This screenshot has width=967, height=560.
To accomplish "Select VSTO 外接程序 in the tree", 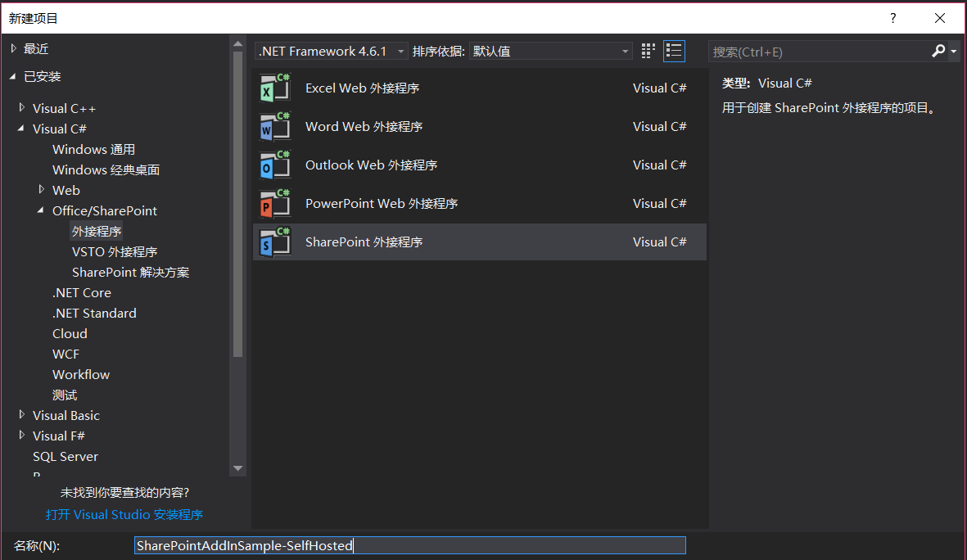I will point(115,251).
